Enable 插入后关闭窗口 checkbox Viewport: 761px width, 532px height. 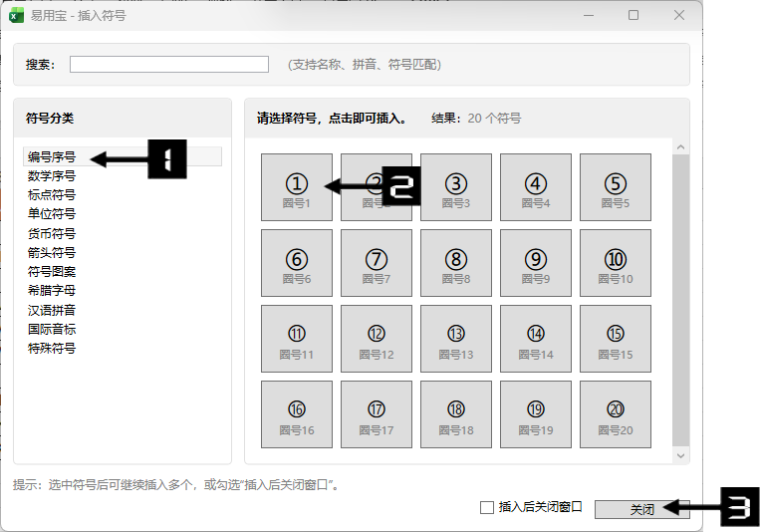(x=487, y=508)
